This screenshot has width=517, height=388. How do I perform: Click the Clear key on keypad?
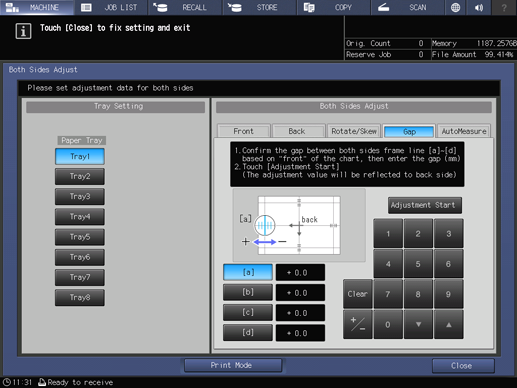(358, 294)
